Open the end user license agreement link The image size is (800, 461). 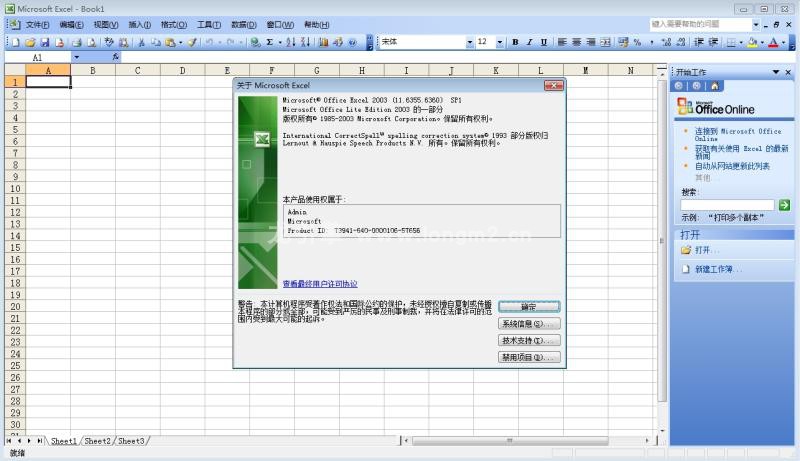coord(320,284)
